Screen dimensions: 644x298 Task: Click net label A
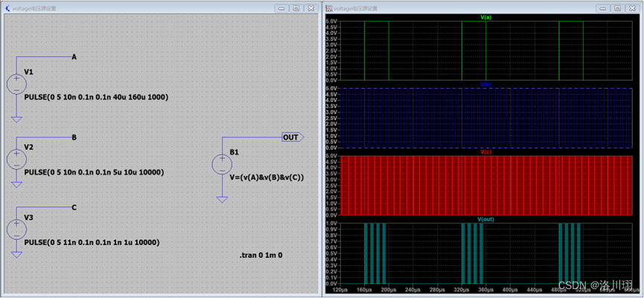(74, 57)
